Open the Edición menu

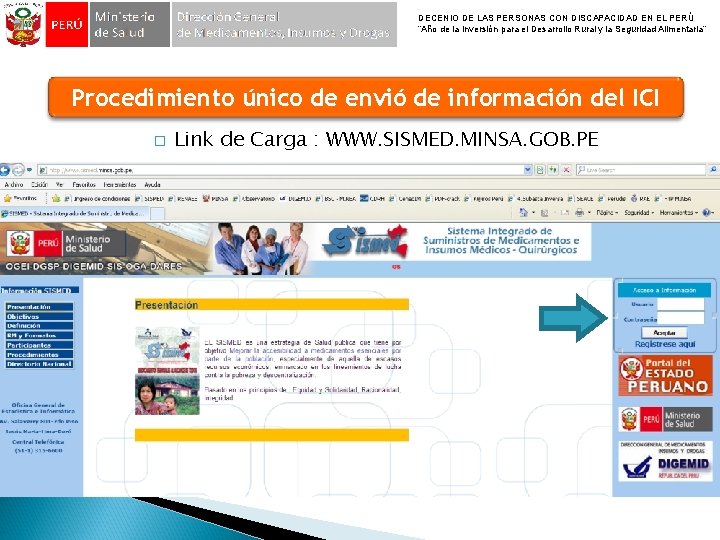pos(39,185)
